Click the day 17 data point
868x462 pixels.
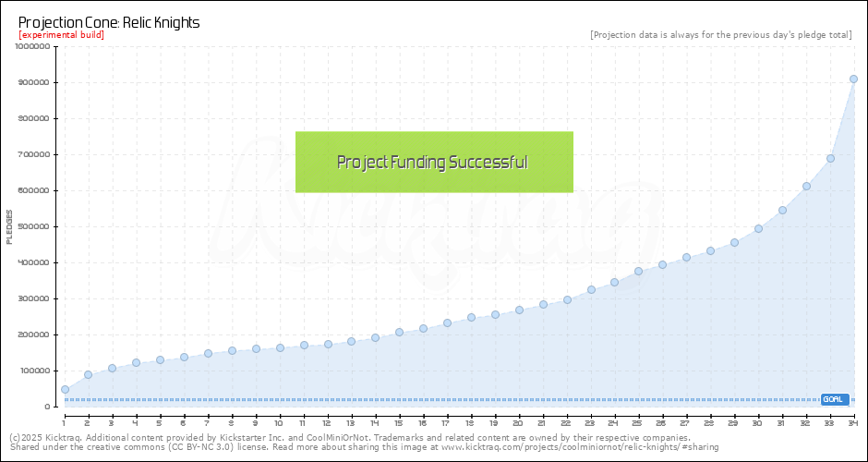pos(447,323)
